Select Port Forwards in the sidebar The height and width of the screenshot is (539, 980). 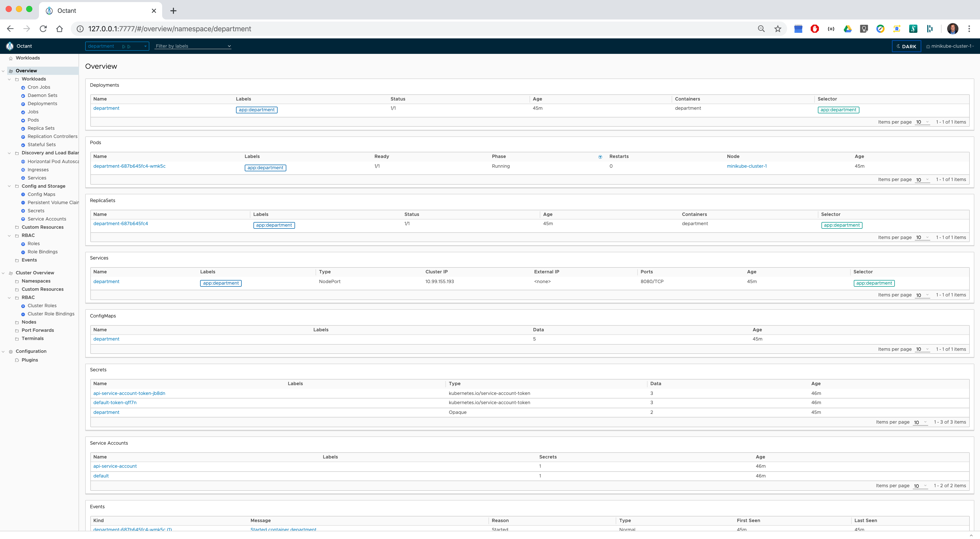[x=38, y=330]
